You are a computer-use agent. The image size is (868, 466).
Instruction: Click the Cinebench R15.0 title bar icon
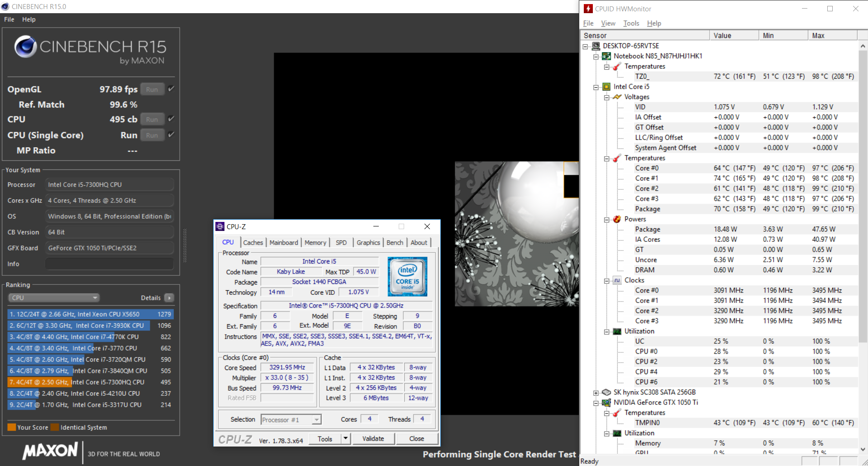tap(5, 6)
